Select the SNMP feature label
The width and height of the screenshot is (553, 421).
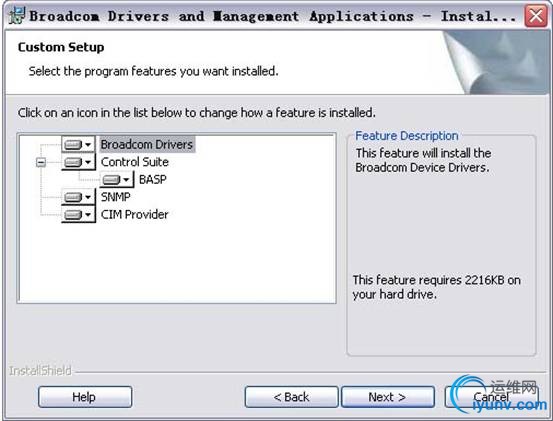(x=115, y=197)
